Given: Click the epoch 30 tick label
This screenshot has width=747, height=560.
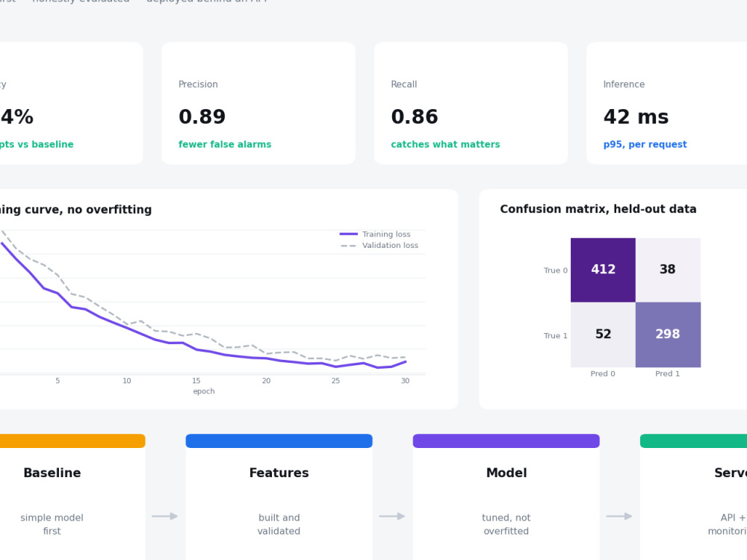Looking at the screenshot, I should 406,381.
